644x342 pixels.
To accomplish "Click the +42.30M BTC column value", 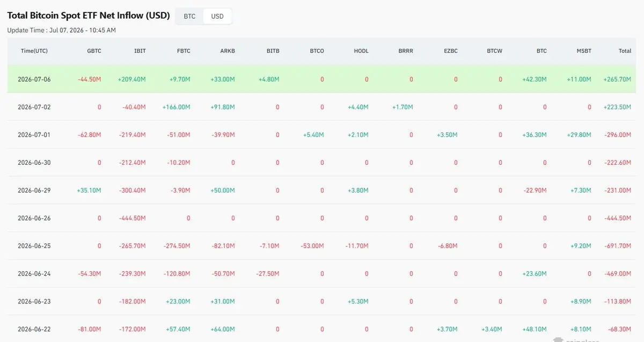I will click(535, 79).
